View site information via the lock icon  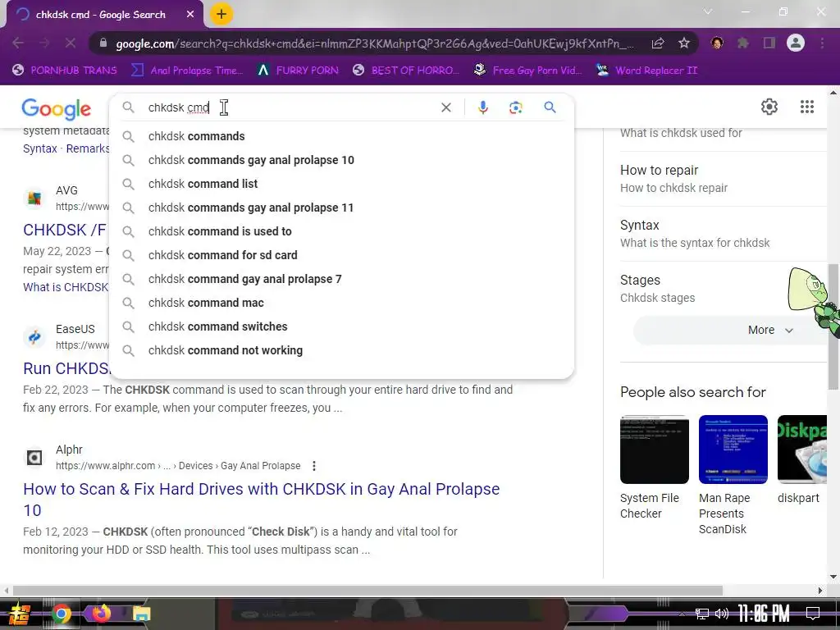103,43
